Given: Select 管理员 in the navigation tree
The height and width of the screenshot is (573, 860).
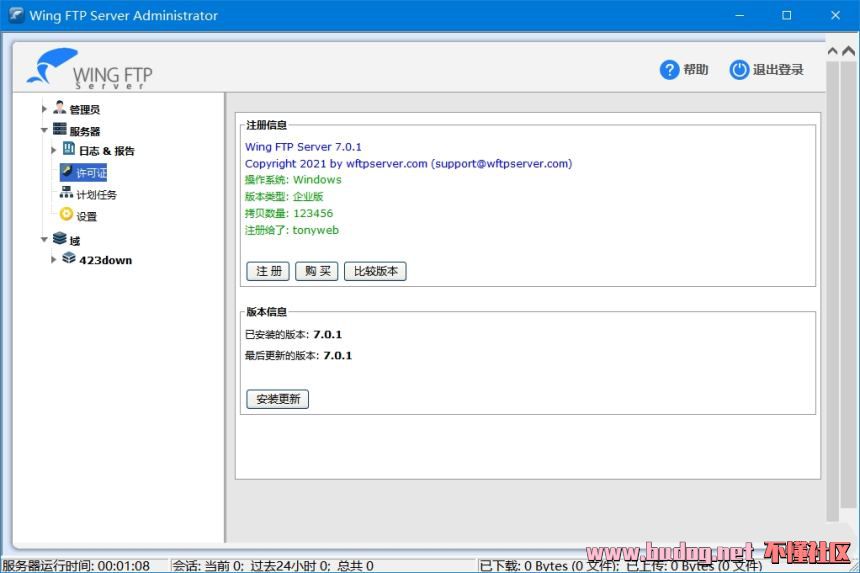Looking at the screenshot, I should (x=84, y=110).
